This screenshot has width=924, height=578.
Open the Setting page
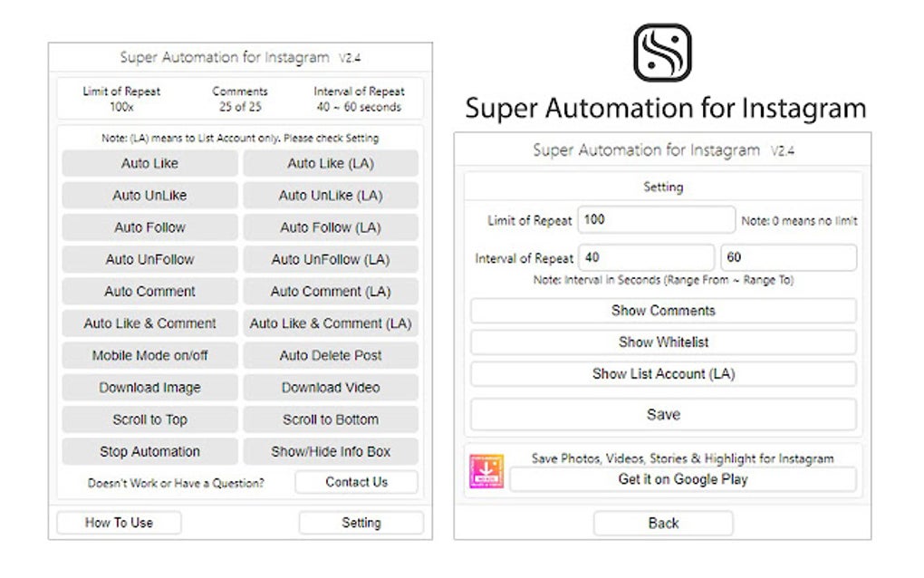point(361,523)
